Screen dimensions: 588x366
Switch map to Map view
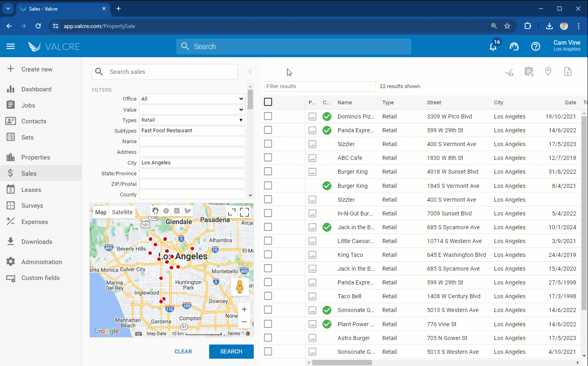pyautogui.click(x=101, y=212)
